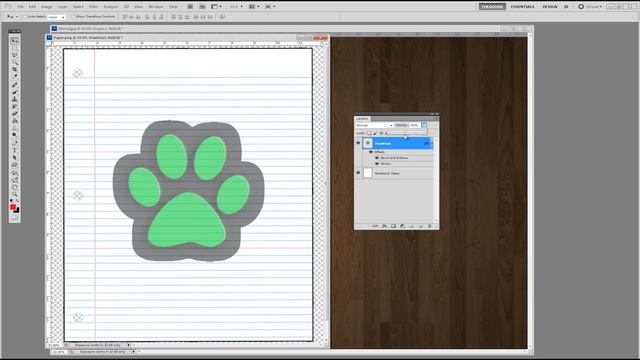Select the Spot Healing Brush tool
This screenshot has height=360, width=640.
15,85
